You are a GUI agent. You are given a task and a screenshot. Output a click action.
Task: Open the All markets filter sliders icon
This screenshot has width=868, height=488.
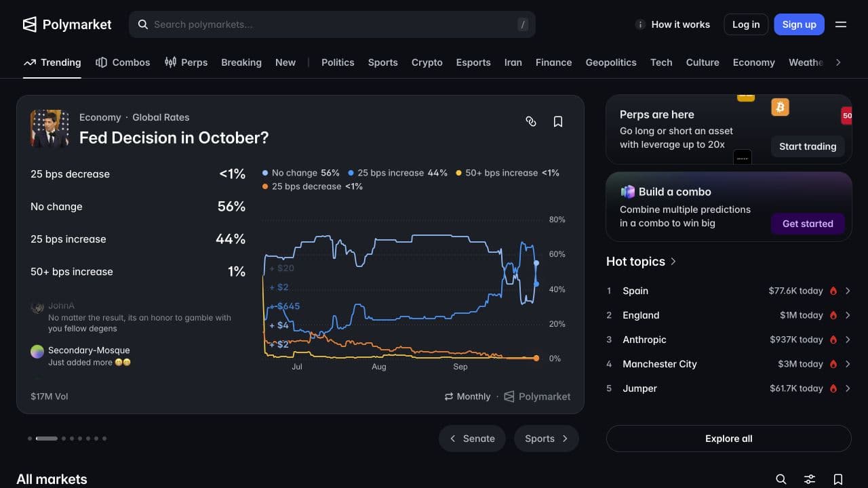[x=810, y=479]
